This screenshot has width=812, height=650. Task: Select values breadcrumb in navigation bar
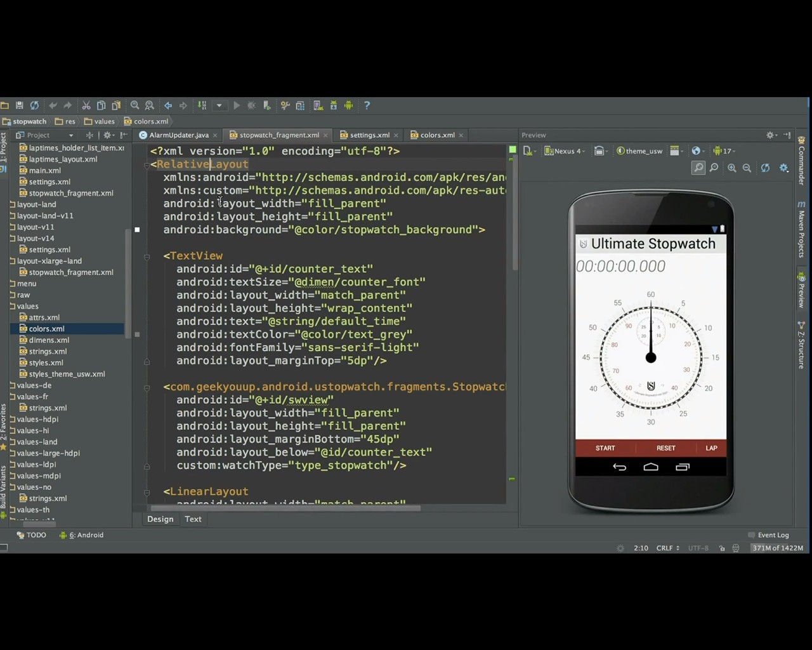click(100, 121)
